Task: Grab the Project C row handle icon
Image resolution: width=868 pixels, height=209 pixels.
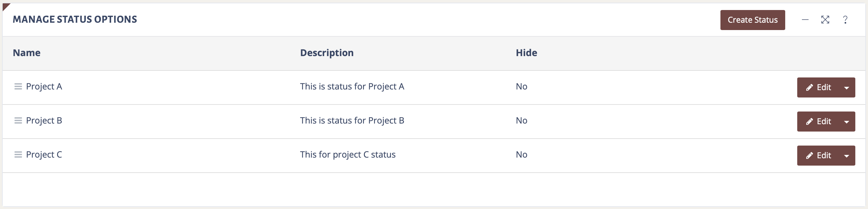Action: tap(18, 155)
